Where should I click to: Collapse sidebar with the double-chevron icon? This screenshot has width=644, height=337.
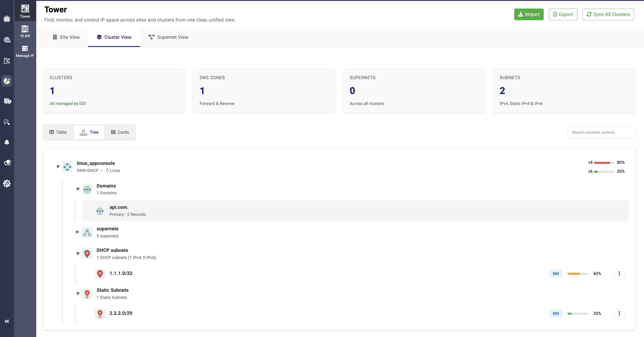pyautogui.click(x=7, y=321)
